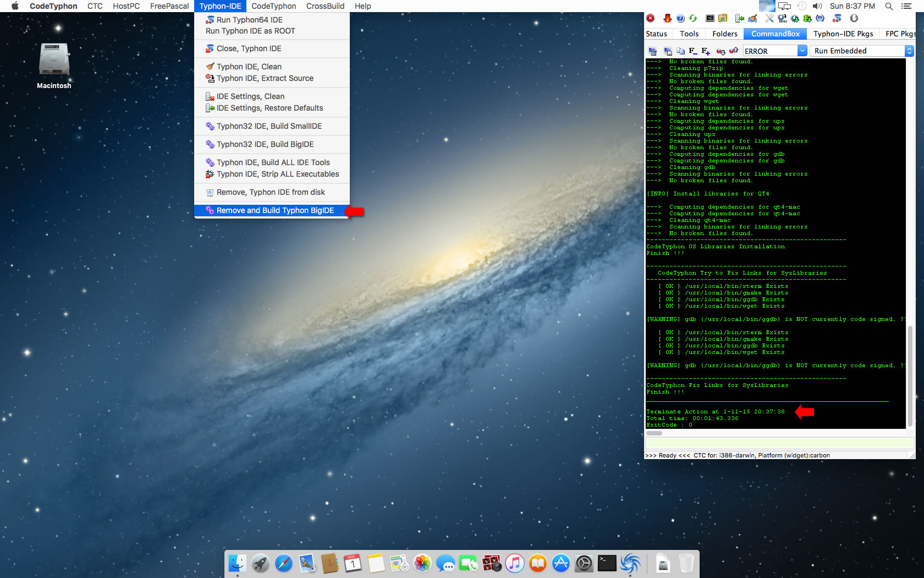Choose Typhon IDE, Build ALL IDE Tools
This screenshot has width=924, height=578.
[x=272, y=162]
